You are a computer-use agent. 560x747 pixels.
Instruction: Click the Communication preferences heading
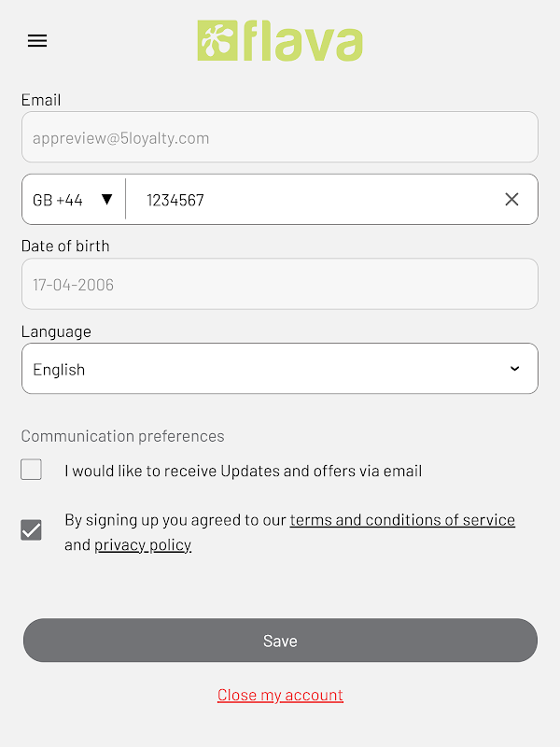(x=122, y=436)
